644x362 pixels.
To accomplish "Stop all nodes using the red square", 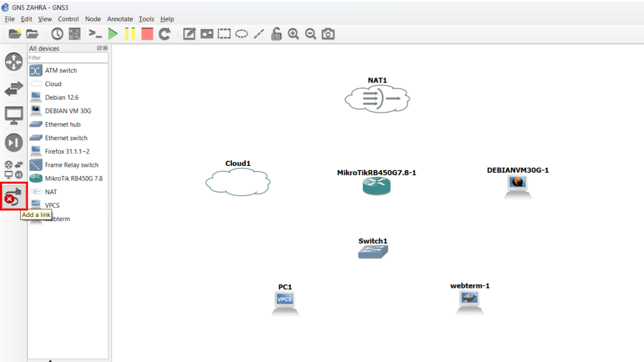I will pos(147,34).
